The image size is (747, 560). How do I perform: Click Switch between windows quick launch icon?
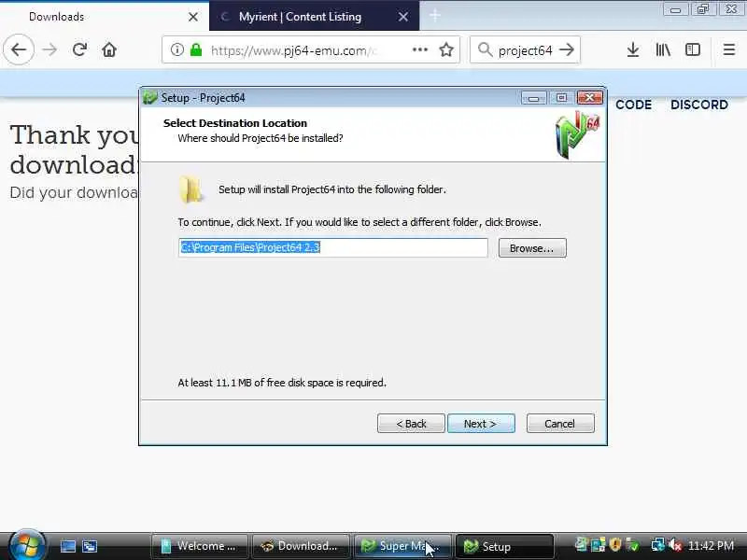[x=89, y=546]
